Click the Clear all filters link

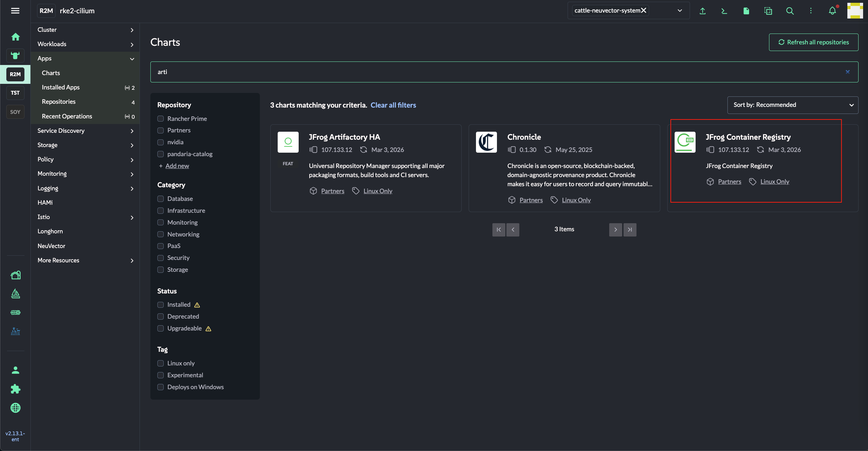(x=393, y=105)
